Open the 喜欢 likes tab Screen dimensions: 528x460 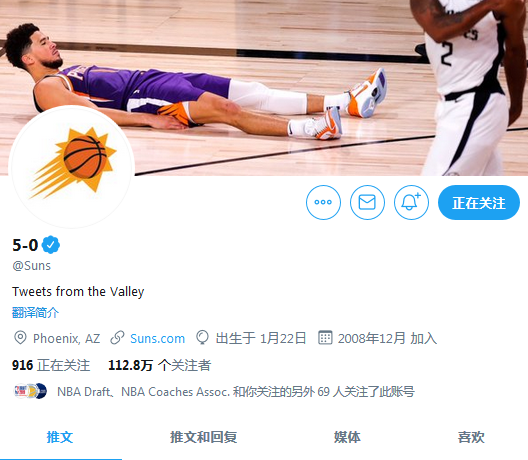tap(471, 437)
